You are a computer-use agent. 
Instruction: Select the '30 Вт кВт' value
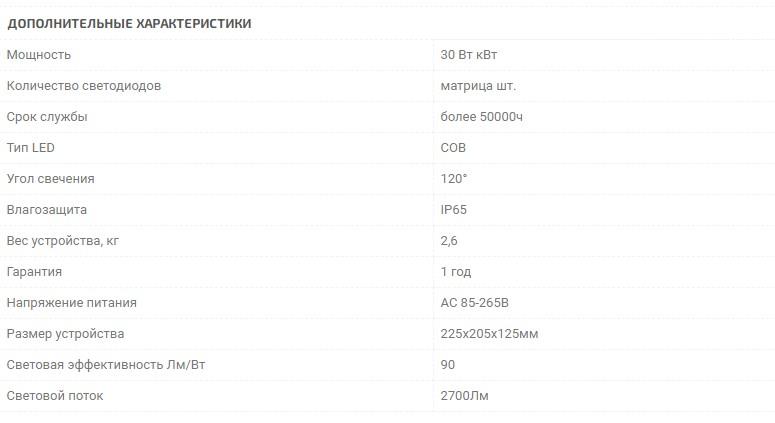(468, 55)
